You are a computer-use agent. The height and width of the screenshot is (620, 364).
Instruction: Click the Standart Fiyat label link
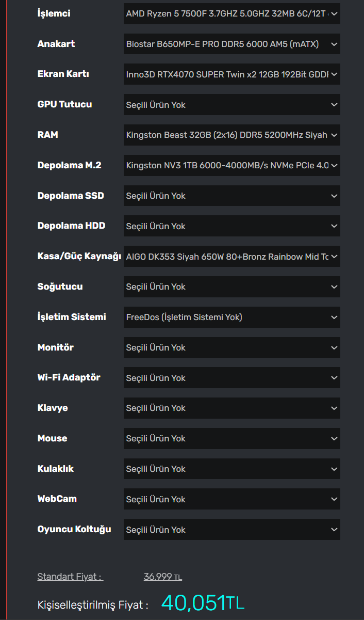(x=70, y=577)
